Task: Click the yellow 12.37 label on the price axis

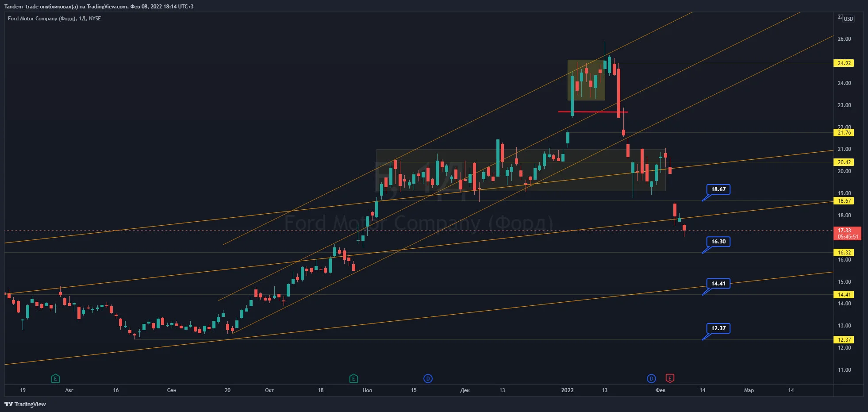Action: 844,340
